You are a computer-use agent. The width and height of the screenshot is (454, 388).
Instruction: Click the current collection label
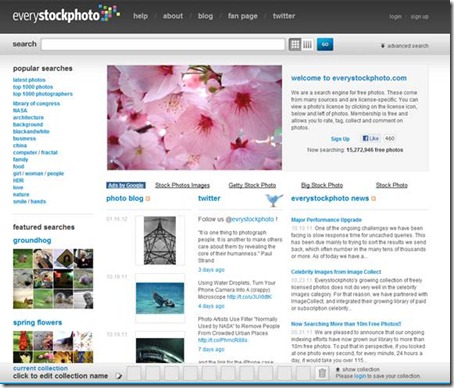(40, 368)
